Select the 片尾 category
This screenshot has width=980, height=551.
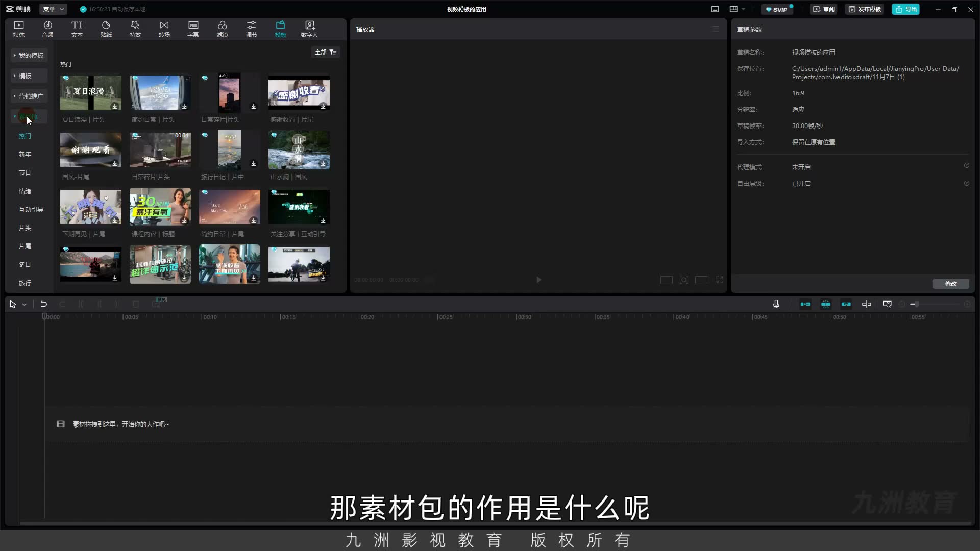pos(25,246)
